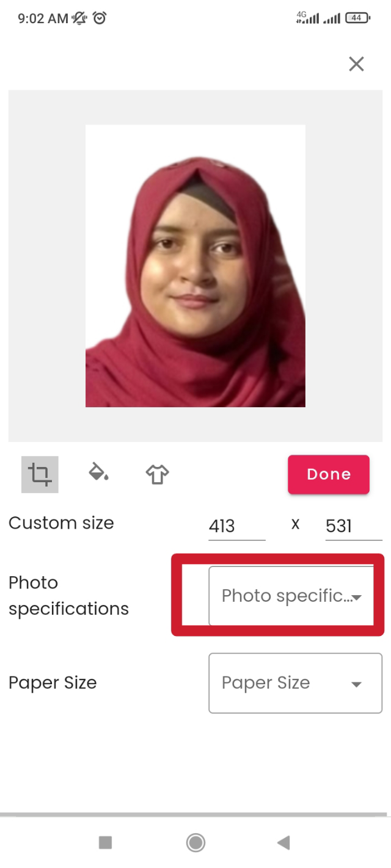Tap the muted bell status icon
The width and height of the screenshot is (391, 868).
(80, 18)
